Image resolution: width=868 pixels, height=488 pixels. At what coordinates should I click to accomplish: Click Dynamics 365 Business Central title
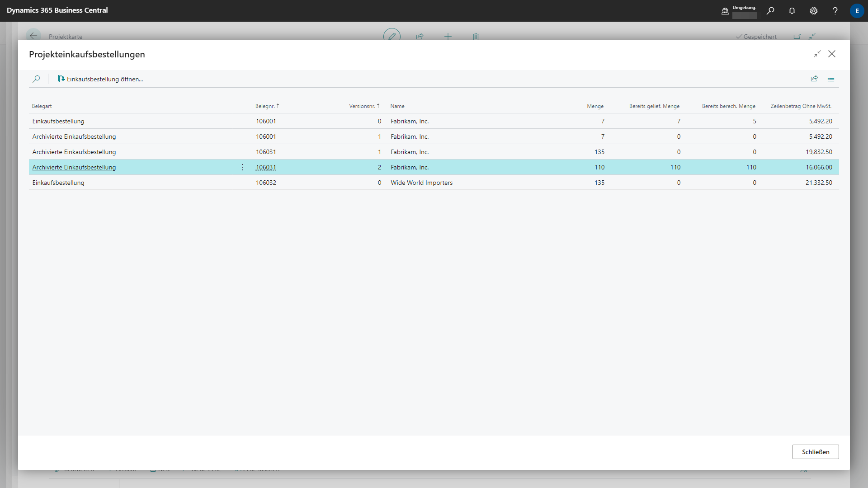pyautogui.click(x=57, y=10)
